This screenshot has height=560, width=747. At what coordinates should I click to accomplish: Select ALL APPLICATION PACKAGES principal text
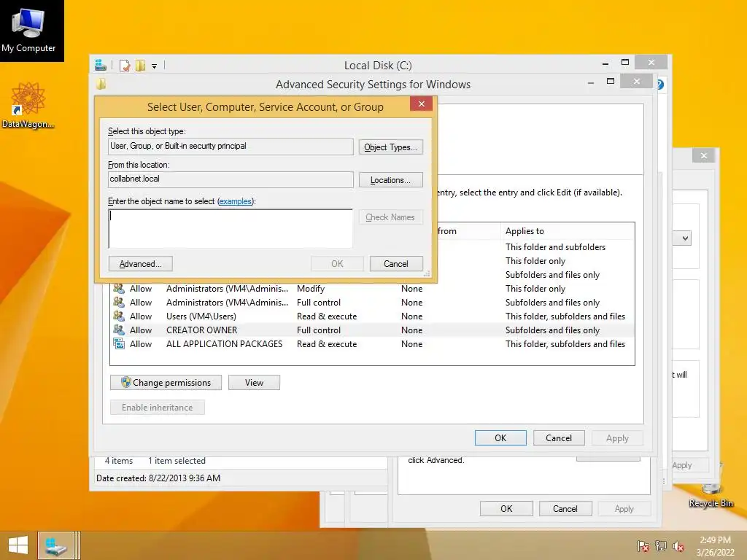(225, 344)
